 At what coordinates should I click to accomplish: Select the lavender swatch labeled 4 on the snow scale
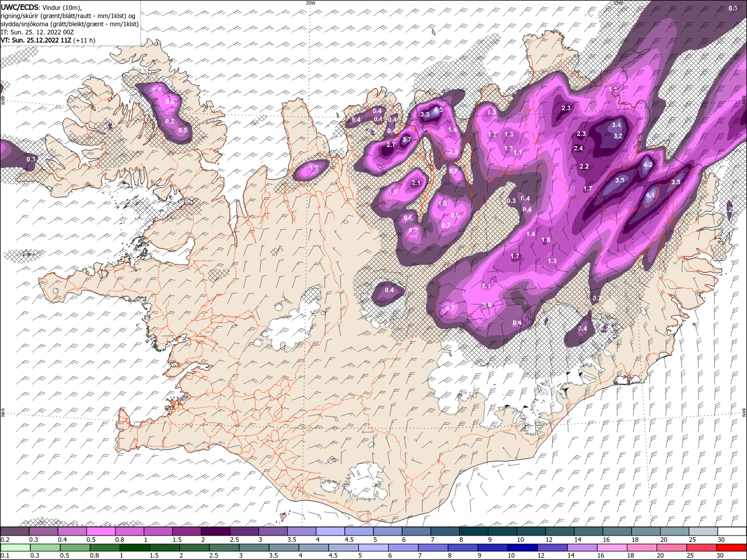point(330,531)
